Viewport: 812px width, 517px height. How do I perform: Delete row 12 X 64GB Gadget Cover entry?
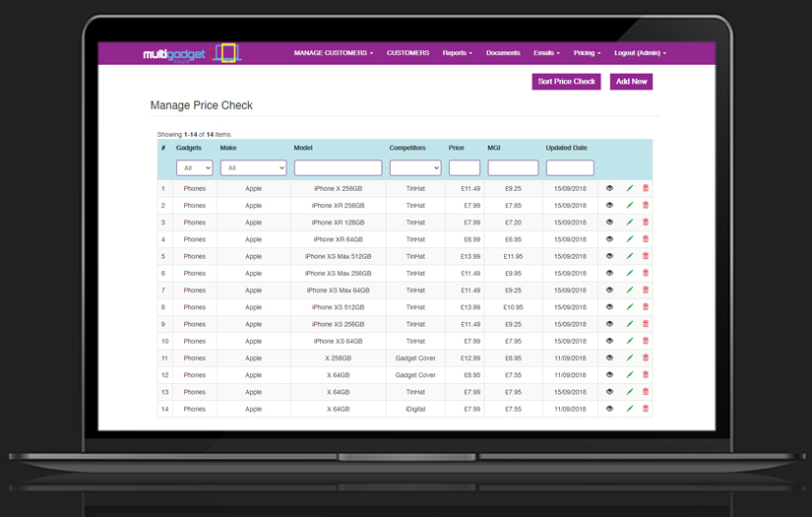point(646,374)
